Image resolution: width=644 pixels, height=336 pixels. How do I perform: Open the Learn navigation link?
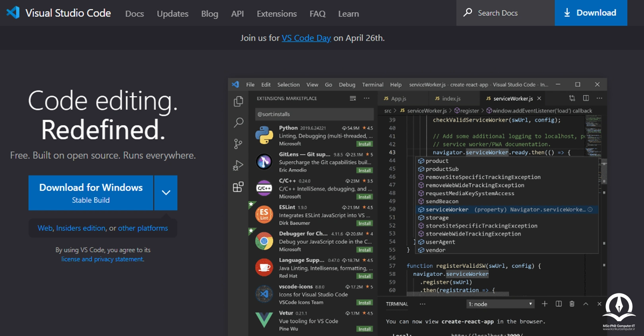pyautogui.click(x=348, y=14)
